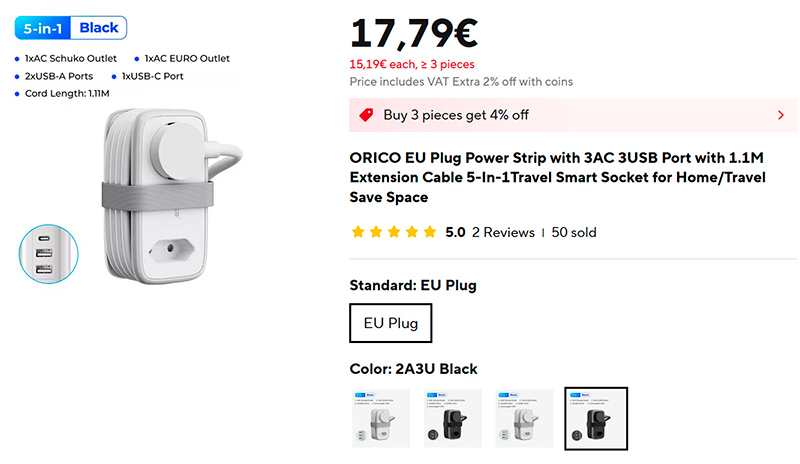Choose the first white color variant thumbnail
The height and width of the screenshot is (464, 800).
coord(381,418)
